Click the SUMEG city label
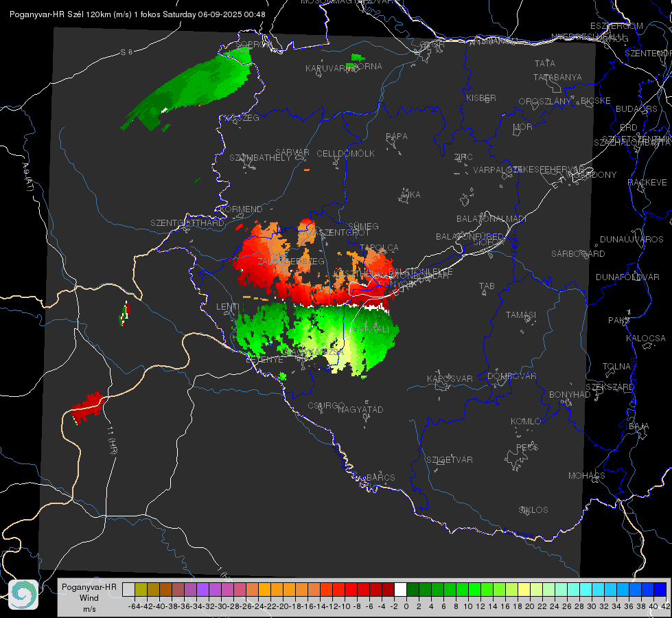 pos(363,226)
